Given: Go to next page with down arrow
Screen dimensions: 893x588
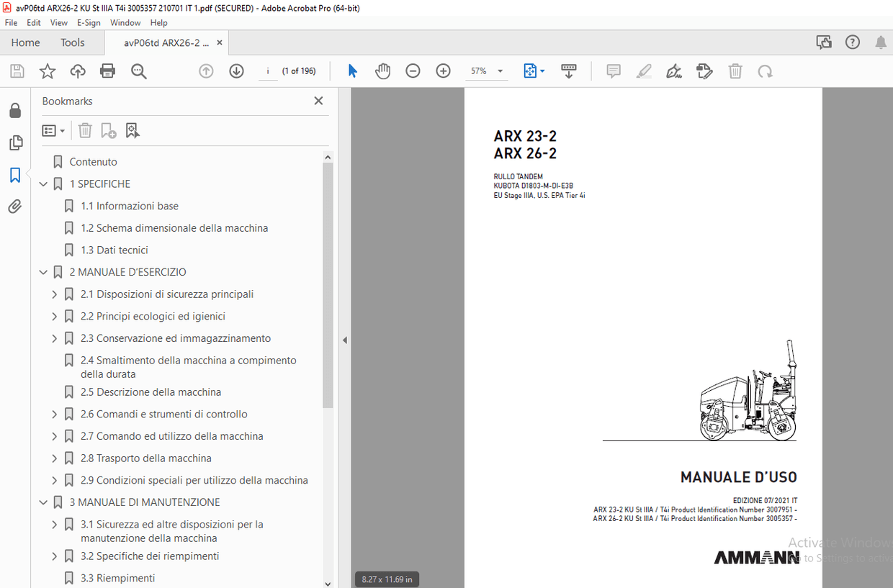Looking at the screenshot, I should pyautogui.click(x=236, y=71).
